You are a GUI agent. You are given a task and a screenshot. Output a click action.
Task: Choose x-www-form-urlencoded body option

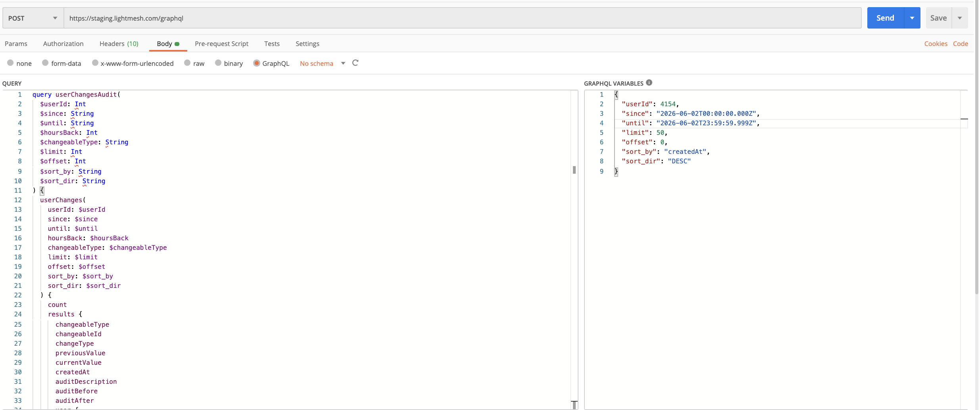tap(95, 63)
